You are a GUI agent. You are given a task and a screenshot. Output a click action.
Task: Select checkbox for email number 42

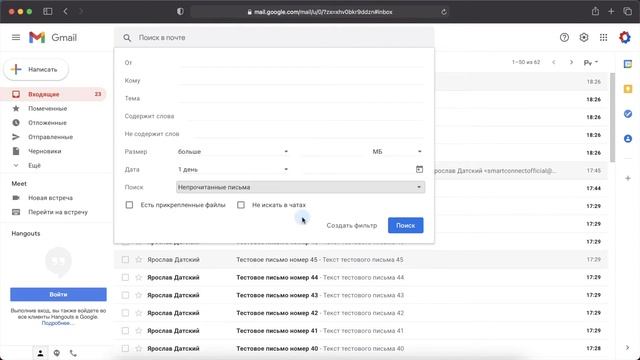point(125,313)
